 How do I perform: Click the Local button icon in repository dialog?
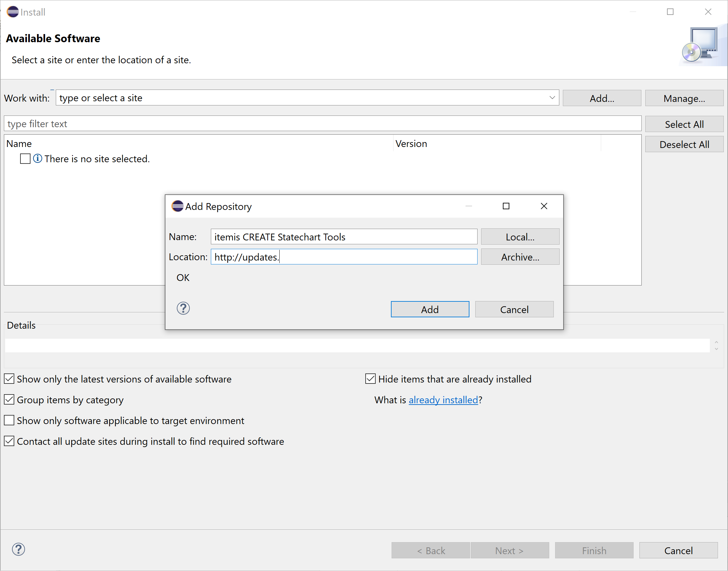pyautogui.click(x=519, y=237)
